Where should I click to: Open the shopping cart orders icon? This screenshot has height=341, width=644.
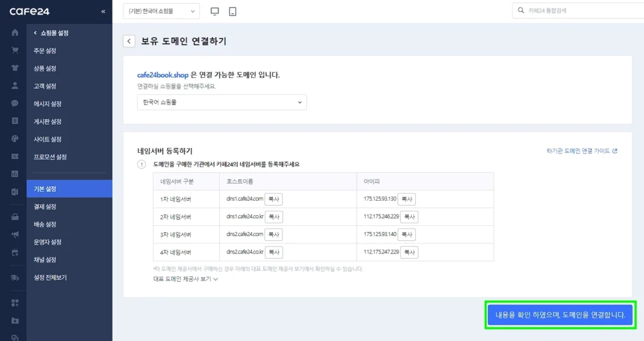click(x=15, y=50)
